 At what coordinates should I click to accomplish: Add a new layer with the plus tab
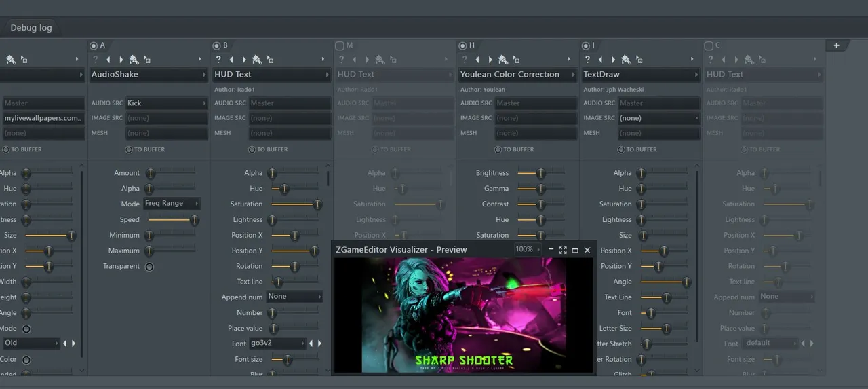pos(837,45)
